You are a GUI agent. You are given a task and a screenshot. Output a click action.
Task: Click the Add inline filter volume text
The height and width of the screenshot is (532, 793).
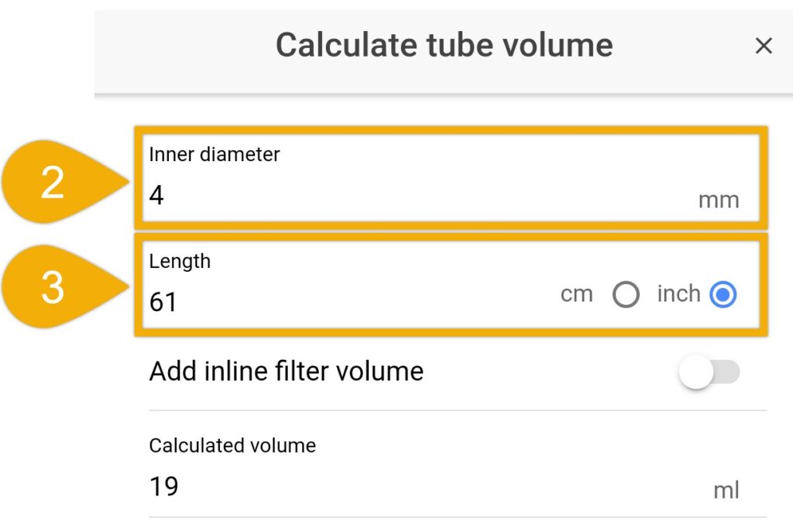[x=287, y=371]
